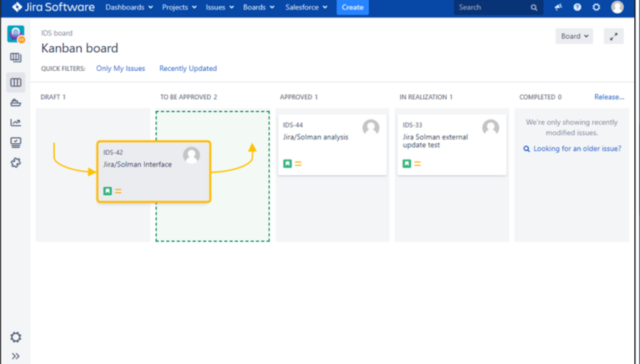Open Add-ons puzzle icon in sidebar
This screenshot has width=640, height=364.
pos(15,162)
